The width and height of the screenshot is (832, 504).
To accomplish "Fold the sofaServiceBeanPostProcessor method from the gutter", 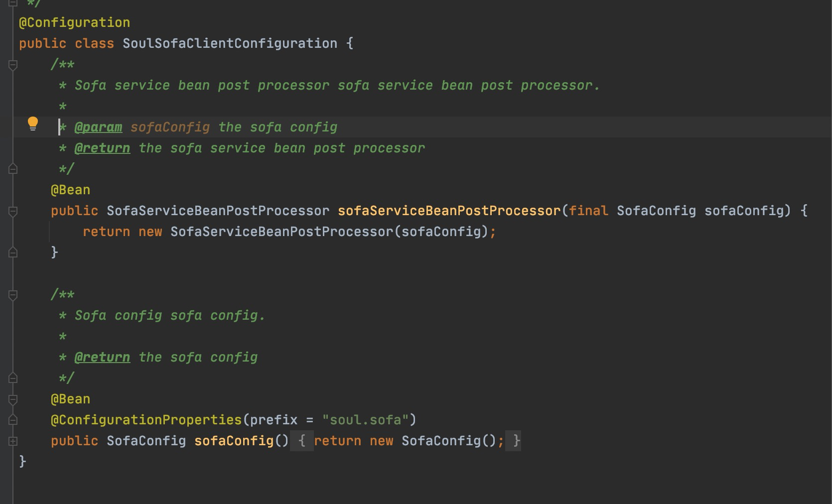I will click(13, 211).
